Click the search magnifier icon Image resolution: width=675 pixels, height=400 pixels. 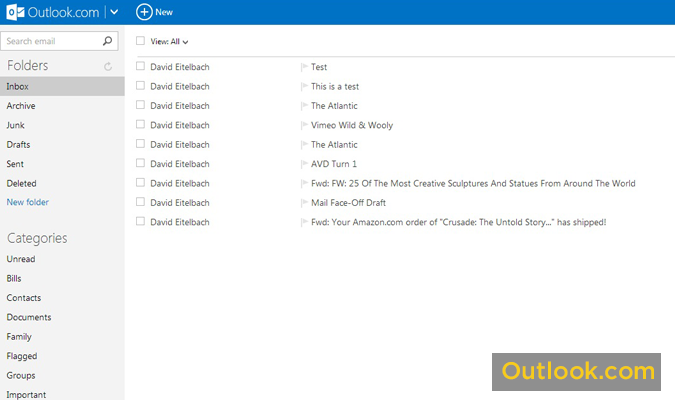(107, 41)
